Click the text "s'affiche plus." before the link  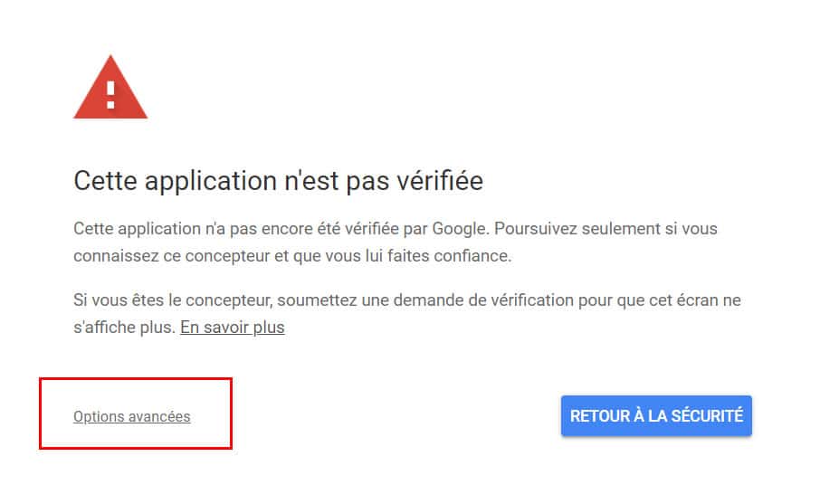[125, 328]
